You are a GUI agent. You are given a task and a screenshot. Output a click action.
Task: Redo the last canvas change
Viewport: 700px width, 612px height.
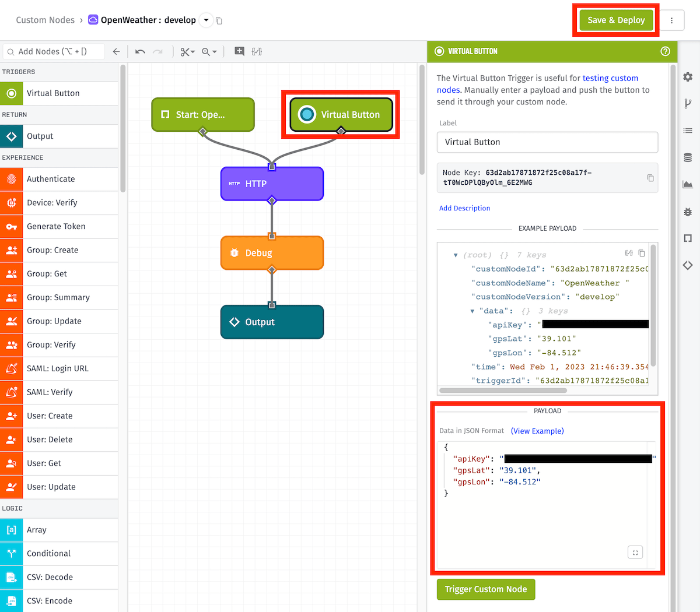click(157, 51)
